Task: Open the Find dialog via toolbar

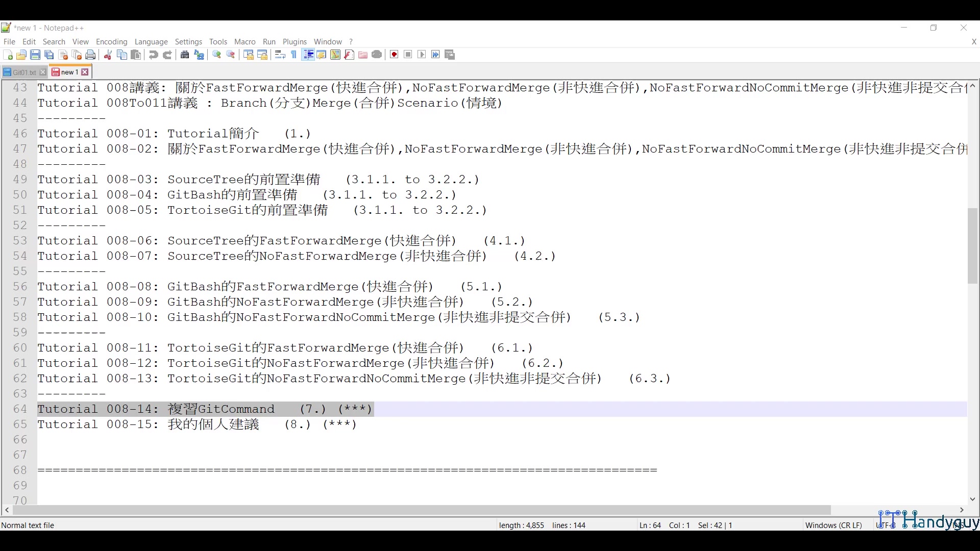Action: (x=184, y=55)
